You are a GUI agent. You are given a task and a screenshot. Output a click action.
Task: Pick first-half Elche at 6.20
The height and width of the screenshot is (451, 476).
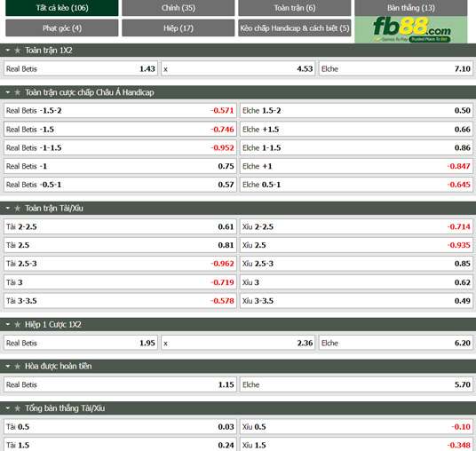point(395,343)
